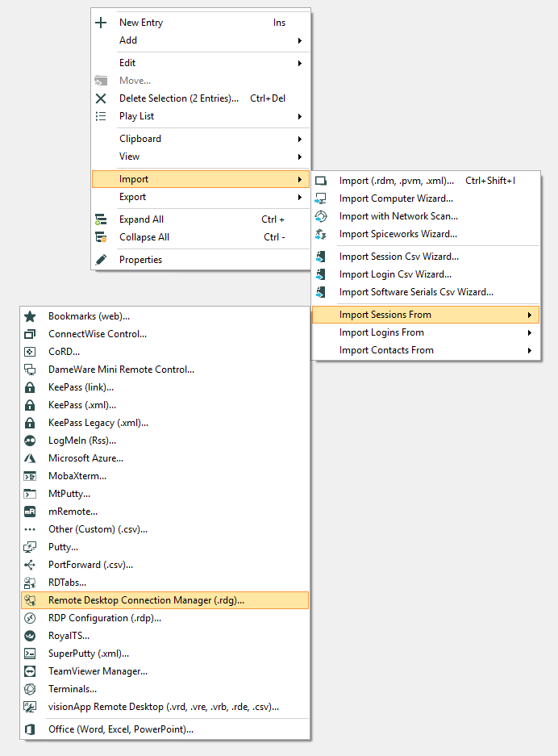Image resolution: width=558 pixels, height=756 pixels.
Task: Select Collapse All in context menu
Action: click(x=144, y=237)
